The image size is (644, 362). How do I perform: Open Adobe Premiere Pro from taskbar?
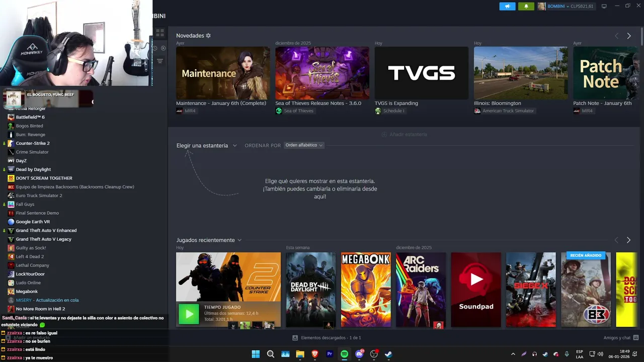coord(330,354)
